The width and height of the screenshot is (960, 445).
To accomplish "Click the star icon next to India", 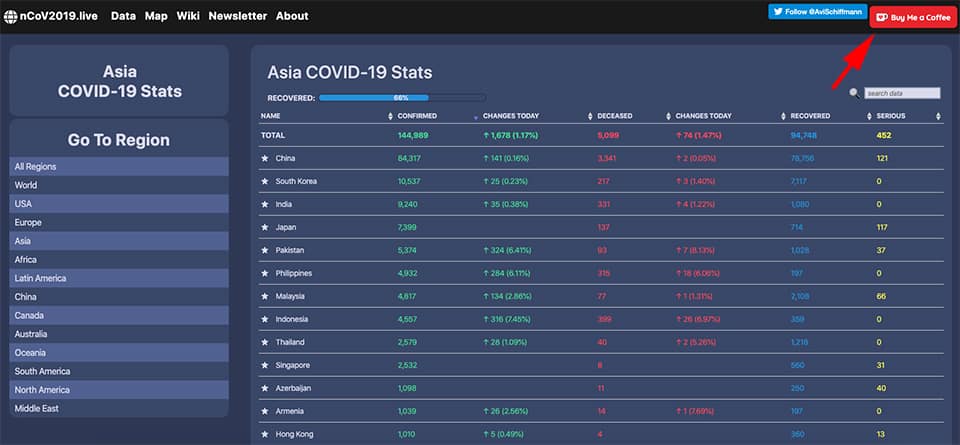I will coord(265,204).
